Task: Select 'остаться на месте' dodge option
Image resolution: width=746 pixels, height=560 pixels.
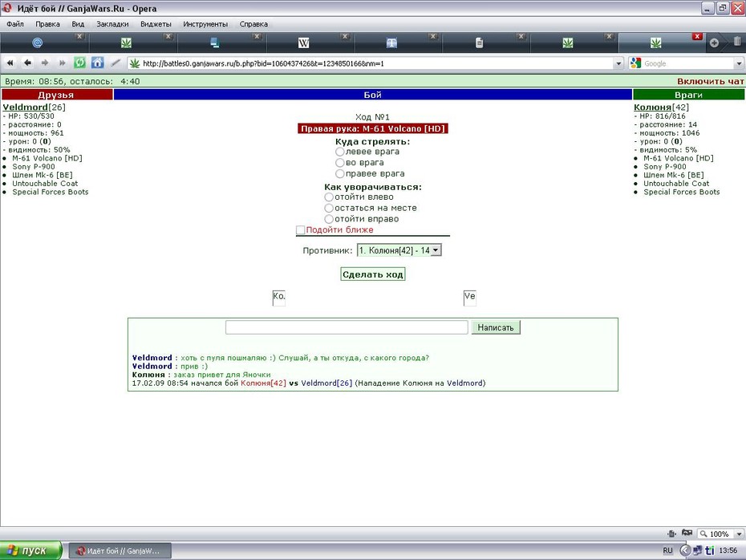Action: pos(329,208)
